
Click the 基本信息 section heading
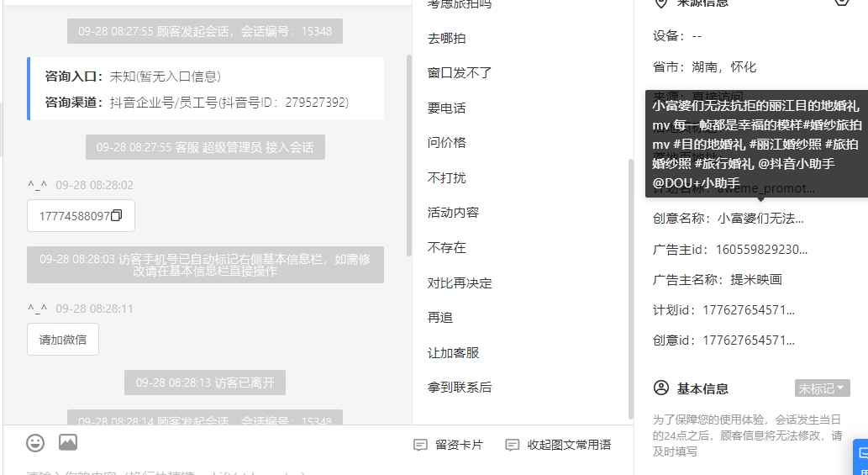click(x=702, y=388)
